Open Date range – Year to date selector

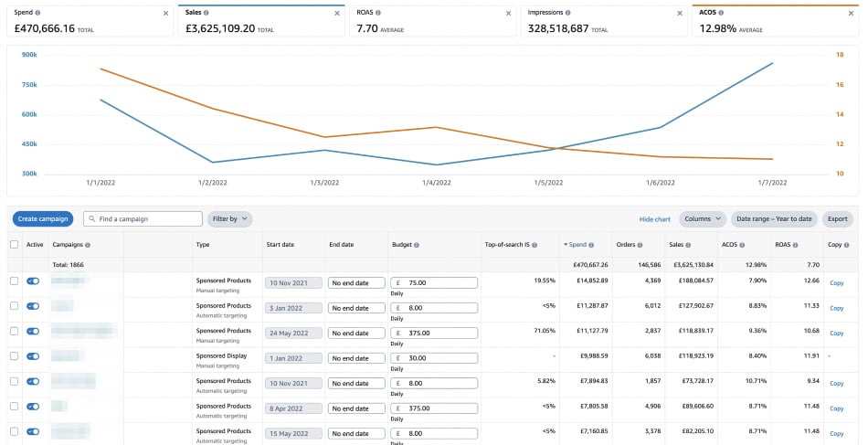pyautogui.click(x=774, y=219)
